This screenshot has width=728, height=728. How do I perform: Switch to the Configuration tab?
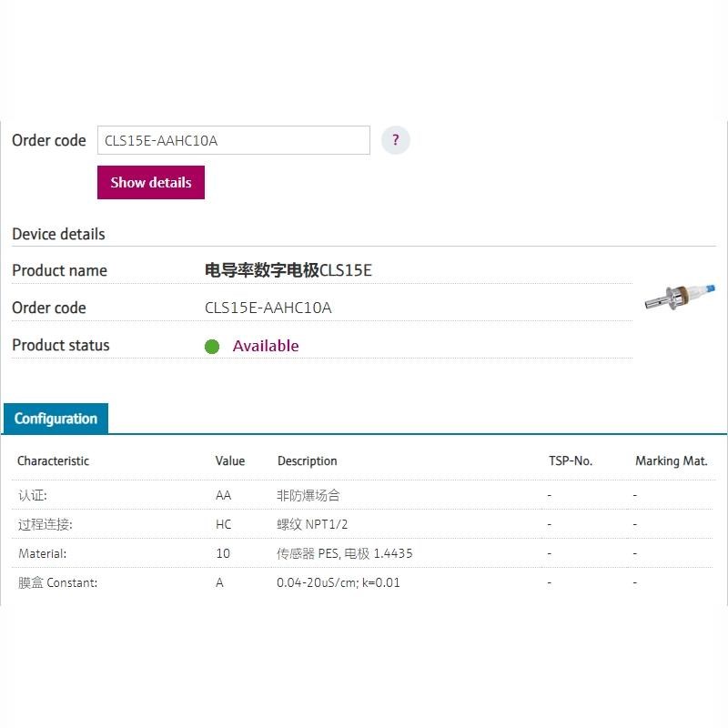point(56,419)
